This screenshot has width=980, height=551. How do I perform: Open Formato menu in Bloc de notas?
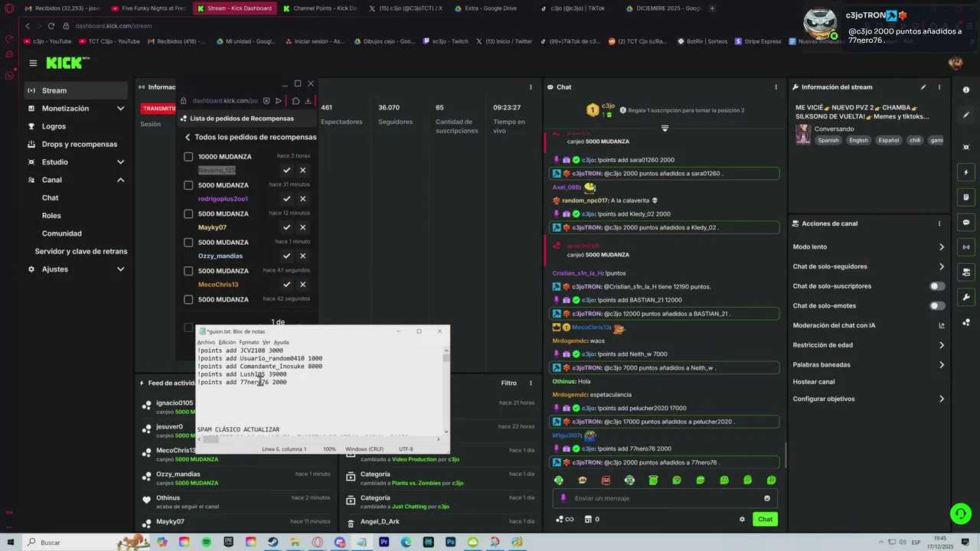click(x=249, y=342)
